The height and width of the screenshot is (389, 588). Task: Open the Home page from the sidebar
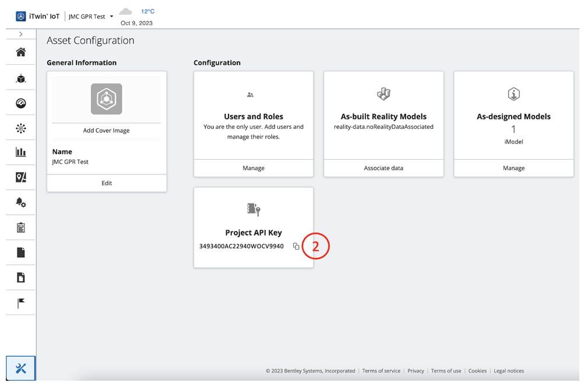point(20,52)
